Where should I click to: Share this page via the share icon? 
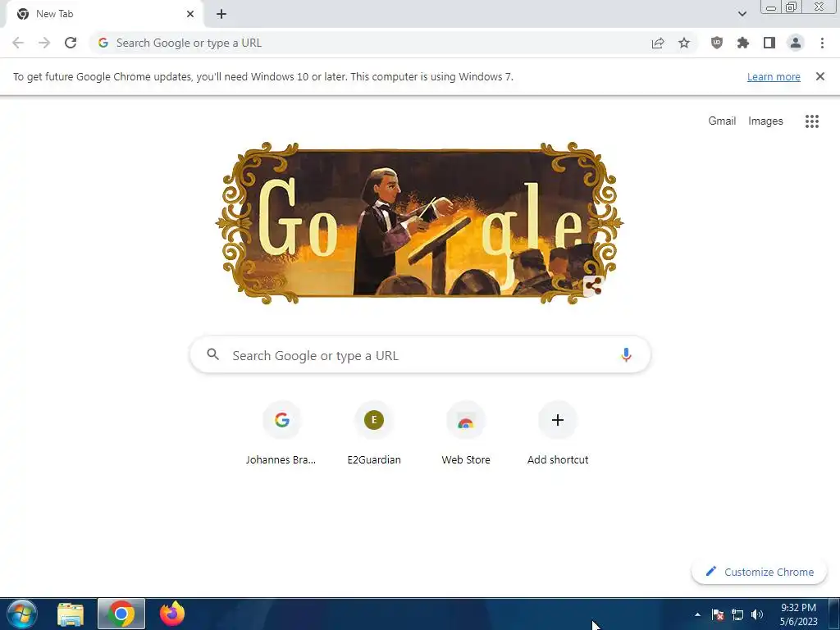[x=658, y=43]
